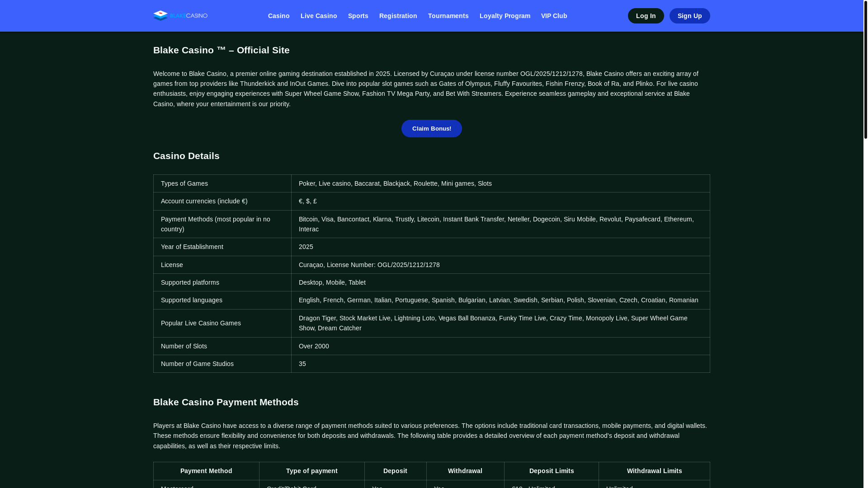Image resolution: width=868 pixels, height=488 pixels.
Task: Click the 'Desktop, Mobile, Tablet' cell
Action: (500, 282)
